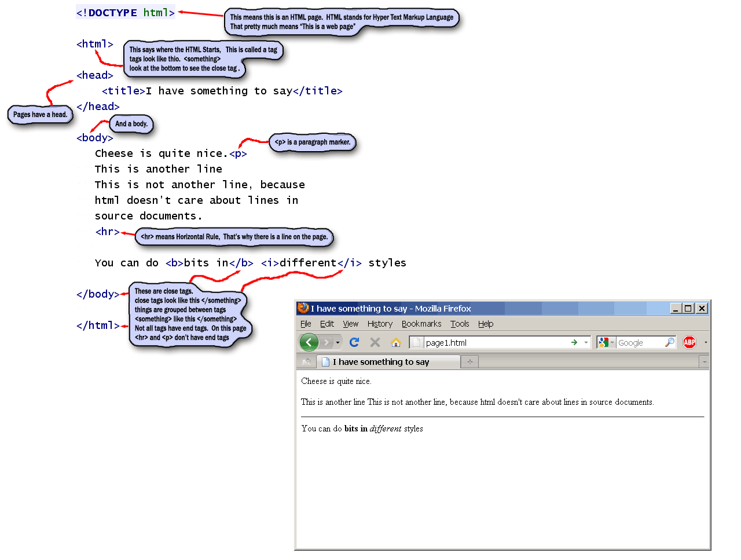Click the page icon beside page1.html
The image size is (741, 560).
tap(416, 342)
